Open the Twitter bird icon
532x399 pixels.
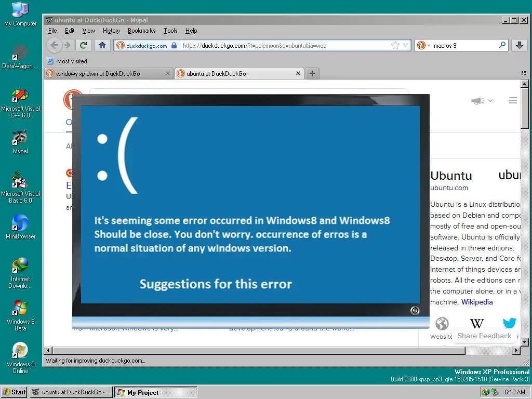click(509, 323)
